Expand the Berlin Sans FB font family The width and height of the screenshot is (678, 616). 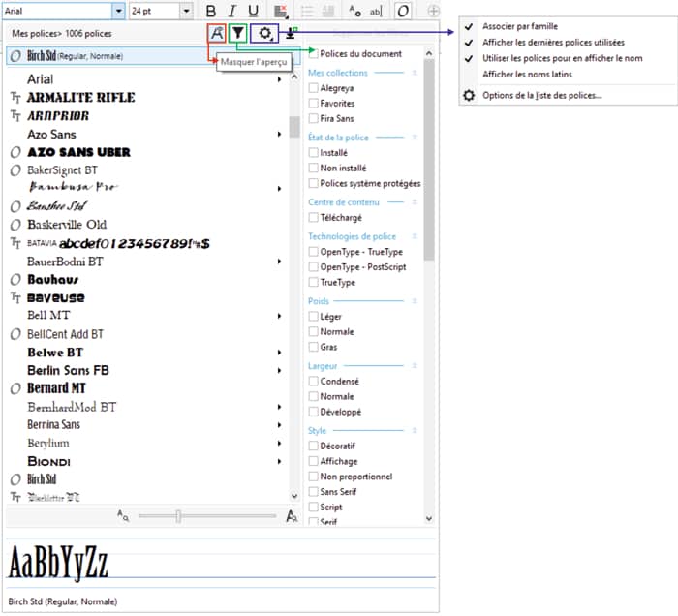click(x=279, y=370)
